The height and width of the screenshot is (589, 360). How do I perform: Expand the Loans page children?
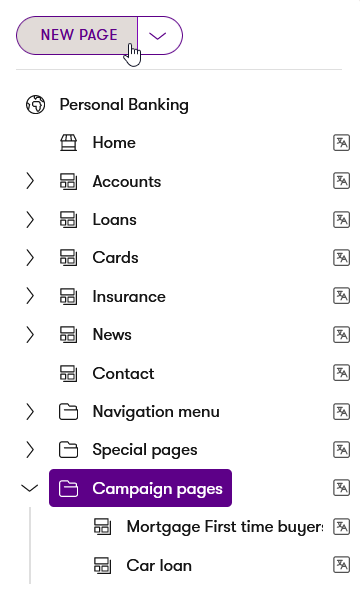coord(30,219)
